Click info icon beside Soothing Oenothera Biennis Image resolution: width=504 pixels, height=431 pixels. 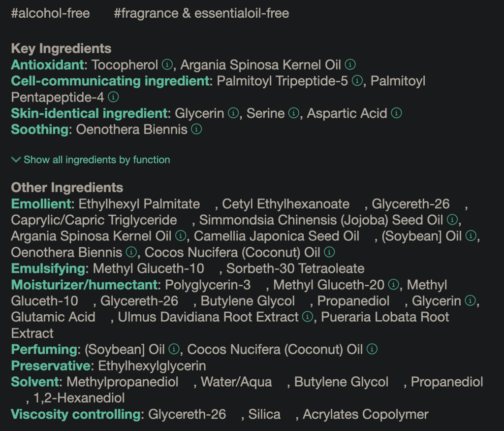click(196, 130)
